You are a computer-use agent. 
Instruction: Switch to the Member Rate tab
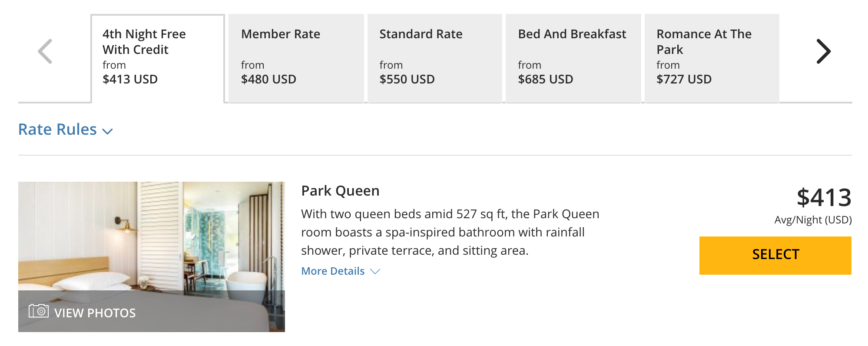pyautogui.click(x=296, y=57)
